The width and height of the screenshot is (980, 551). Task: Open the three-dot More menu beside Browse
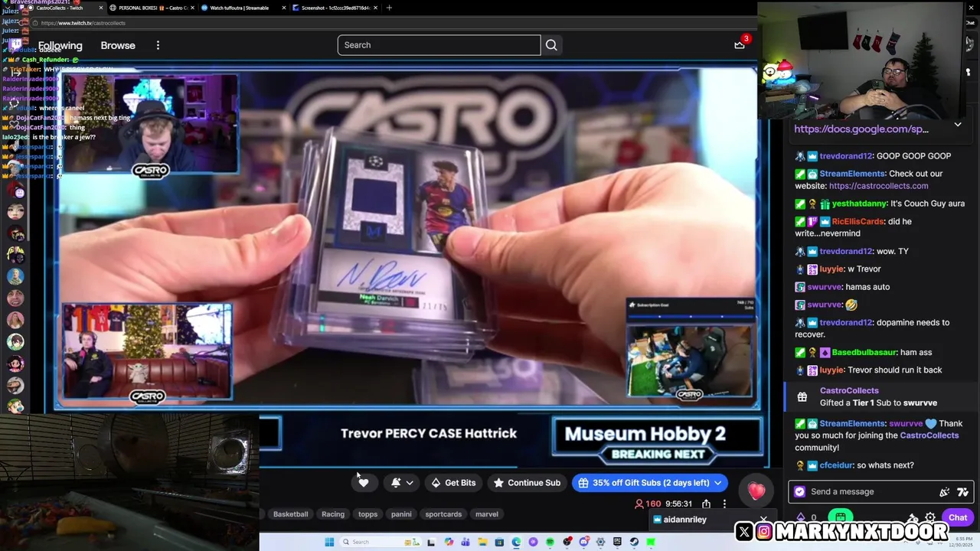(x=158, y=45)
